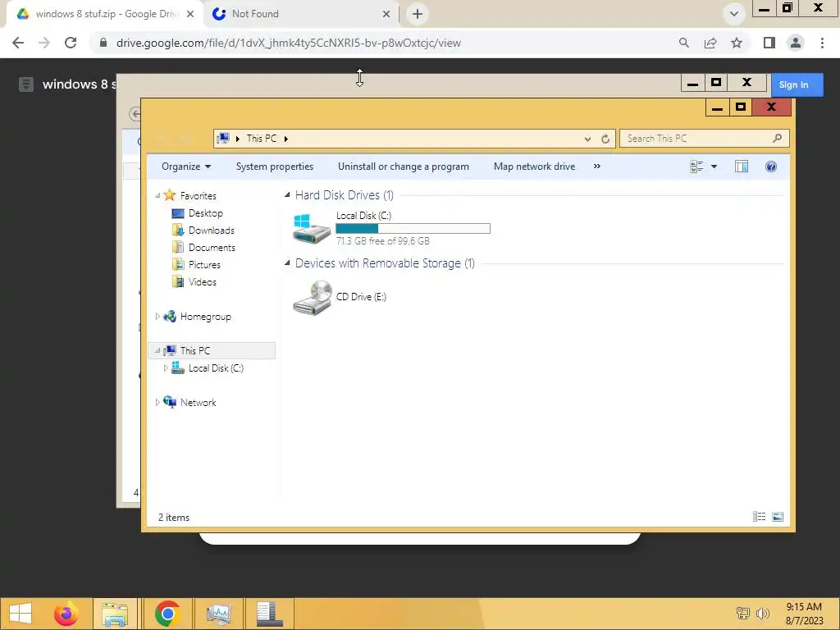This screenshot has height=630, width=840.
Task: Expand the toolbar overflow chevron (>>)
Action: (x=597, y=167)
